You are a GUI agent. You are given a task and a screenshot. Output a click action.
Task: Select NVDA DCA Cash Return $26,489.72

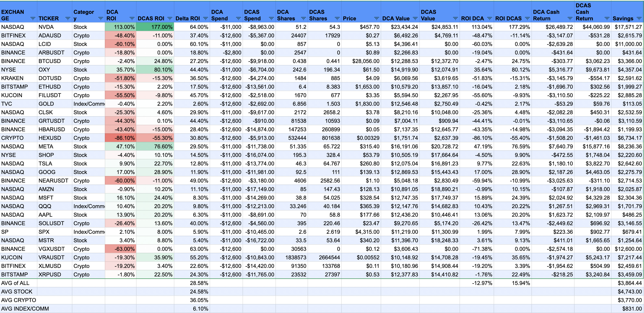click(x=553, y=27)
